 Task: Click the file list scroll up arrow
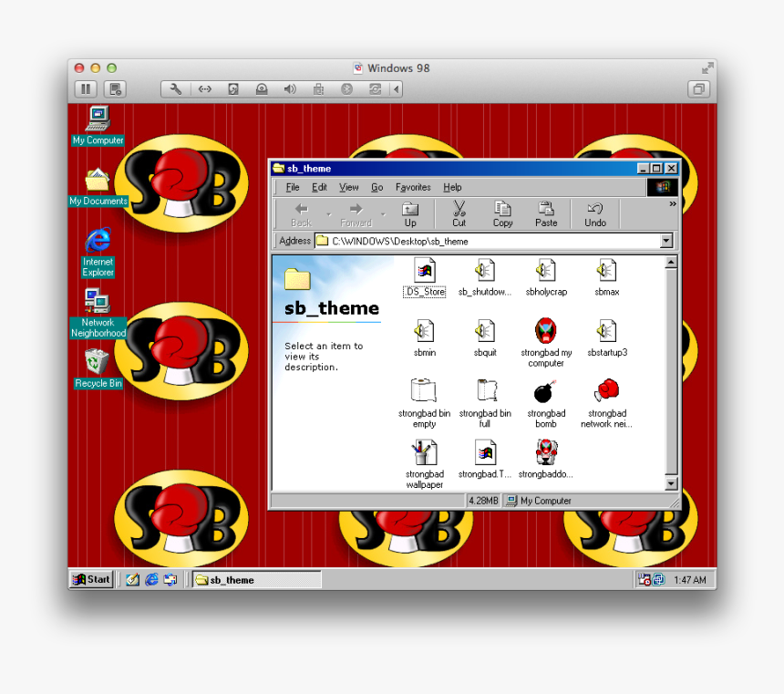coord(672,263)
